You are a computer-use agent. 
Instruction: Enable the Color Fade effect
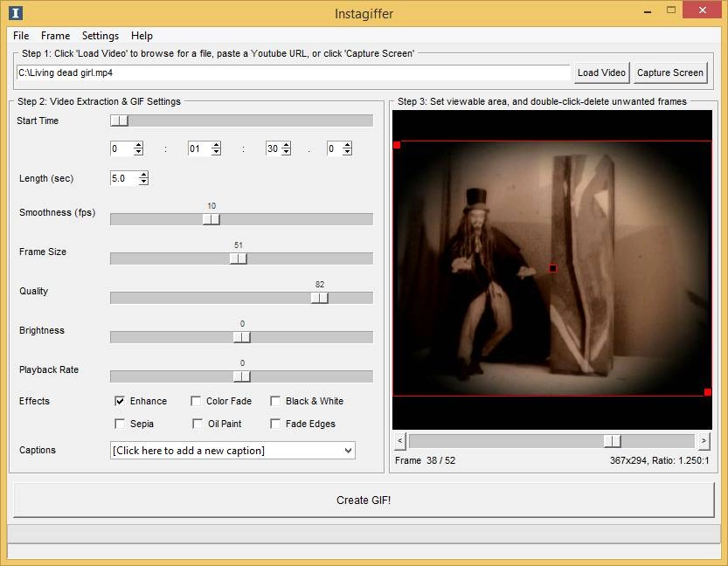click(196, 401)
